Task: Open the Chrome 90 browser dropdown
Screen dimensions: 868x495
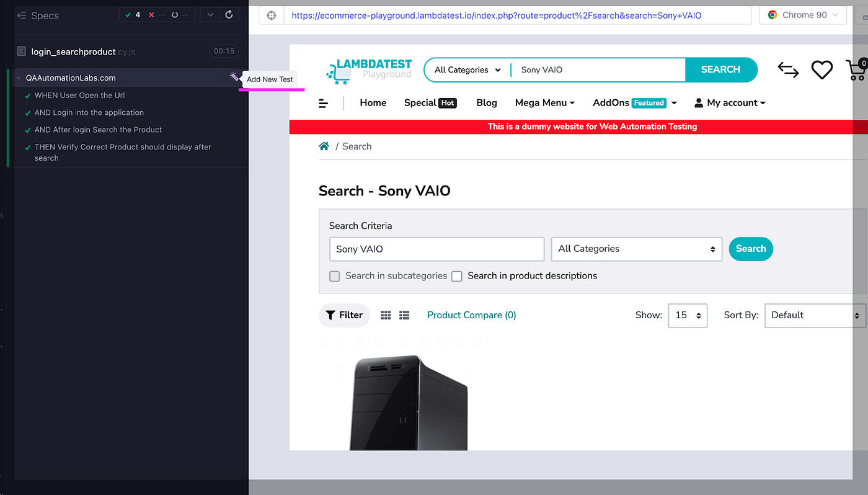Action: tap(802, 15)
